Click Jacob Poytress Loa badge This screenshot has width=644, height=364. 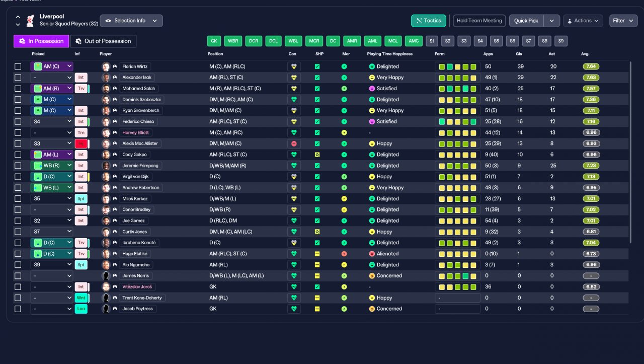click(x=80, y=309)
